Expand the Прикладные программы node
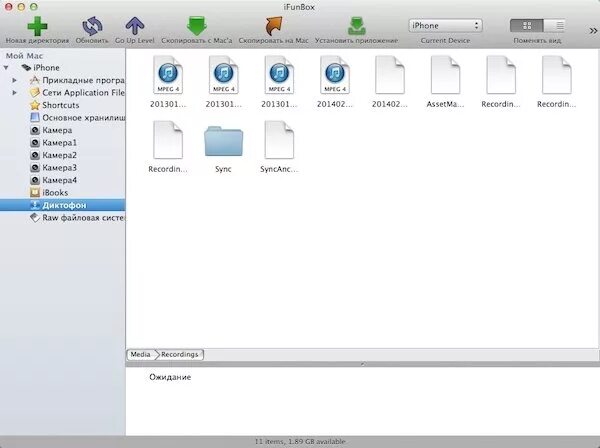 (15, 80)
